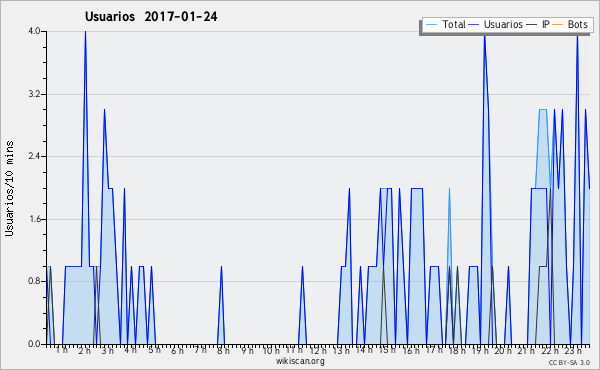The width and height of the screenshot is (600, 370).
Task: Click the '7 h' x-axis label
Action: [x=200, y=350]
